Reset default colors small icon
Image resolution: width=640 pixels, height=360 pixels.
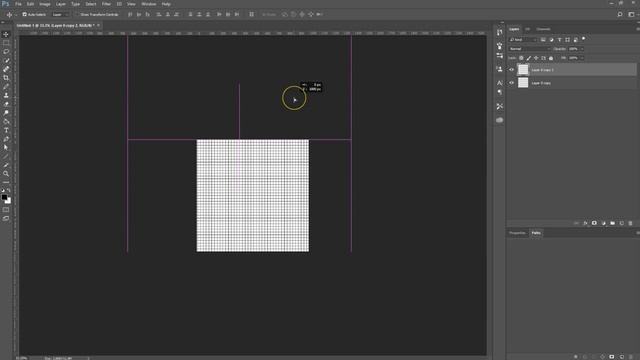pos(3,190)
